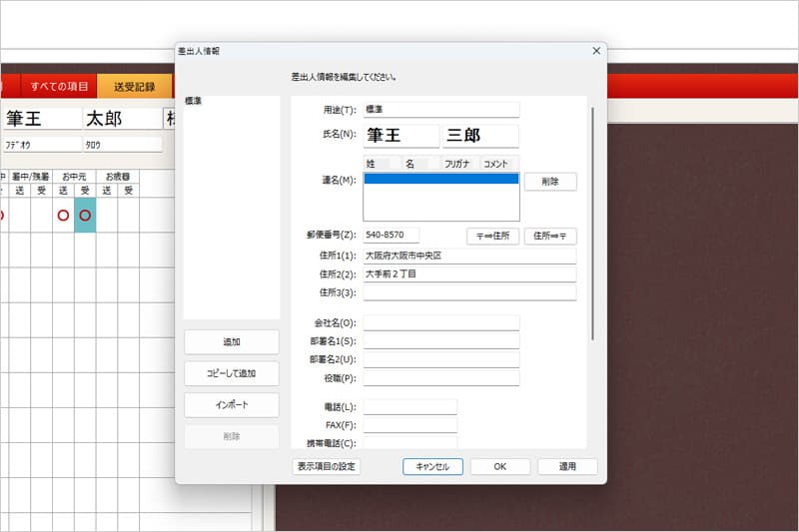Image resolution: width=799 pixels, height=532 pixels.
Task: Click the postal code field 540-8570
Action: 391,236
